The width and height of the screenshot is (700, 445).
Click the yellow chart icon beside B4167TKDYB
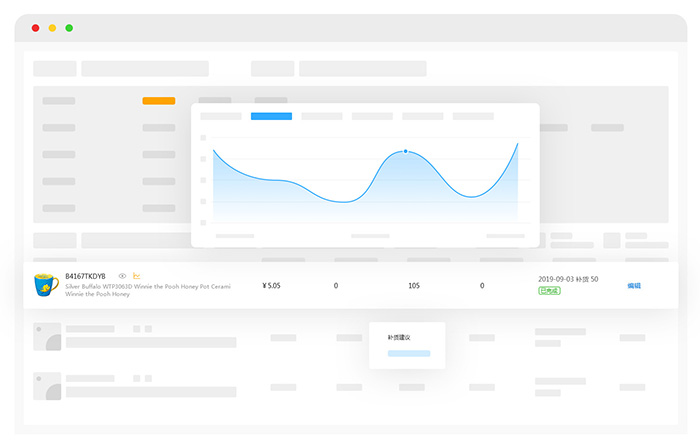click(136, 276)
